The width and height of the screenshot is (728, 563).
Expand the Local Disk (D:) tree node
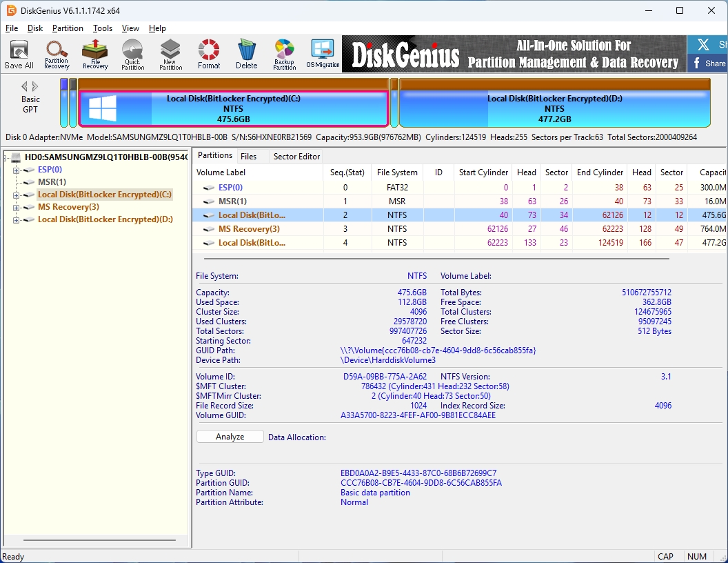16,220
